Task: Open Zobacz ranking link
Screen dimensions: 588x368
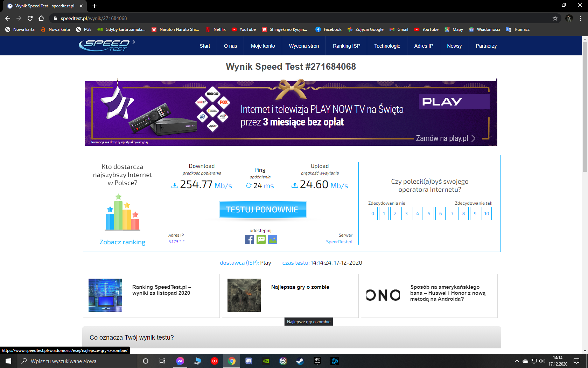Action: [x=122, y=242]
